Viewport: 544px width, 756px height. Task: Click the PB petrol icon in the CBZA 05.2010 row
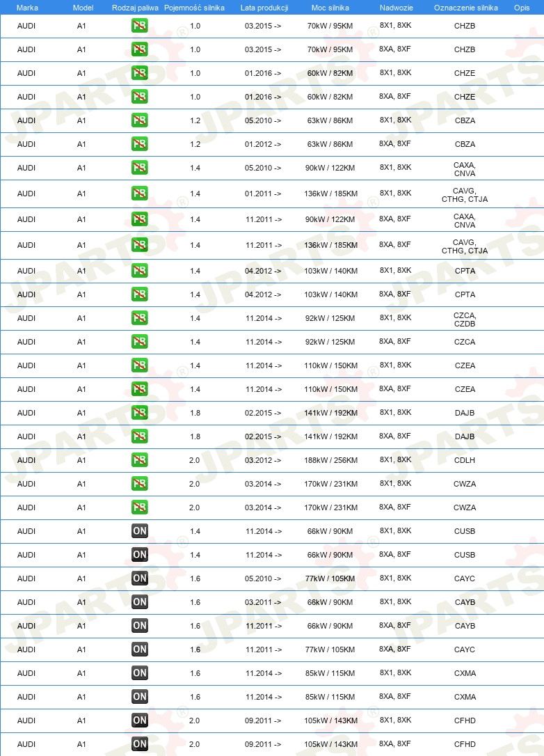[140, 120]
